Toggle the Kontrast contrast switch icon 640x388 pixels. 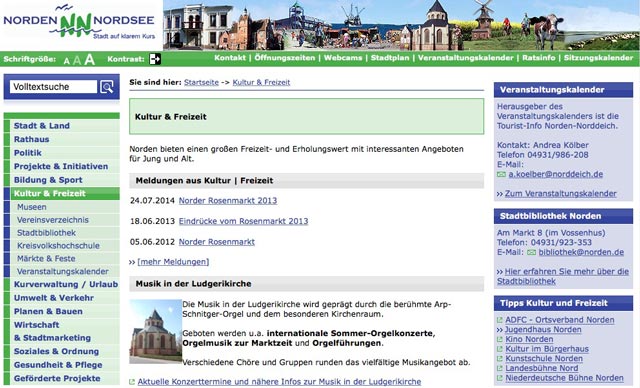pyautogui.click(x=155, y=59)
